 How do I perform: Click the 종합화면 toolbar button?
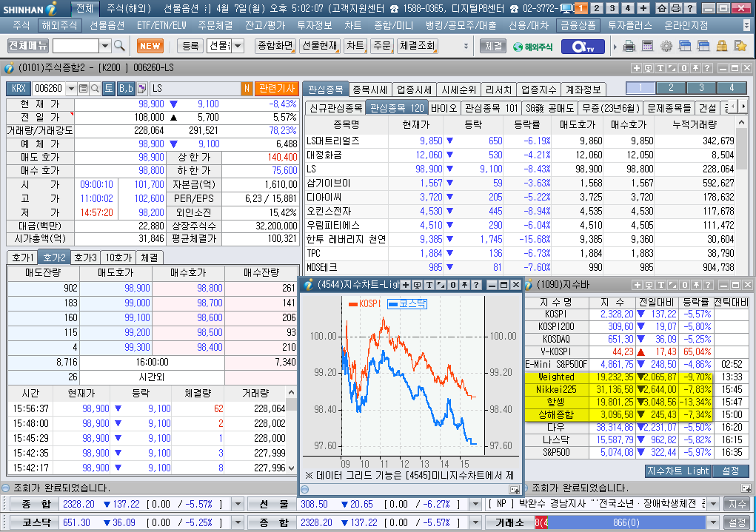(275, 46)
